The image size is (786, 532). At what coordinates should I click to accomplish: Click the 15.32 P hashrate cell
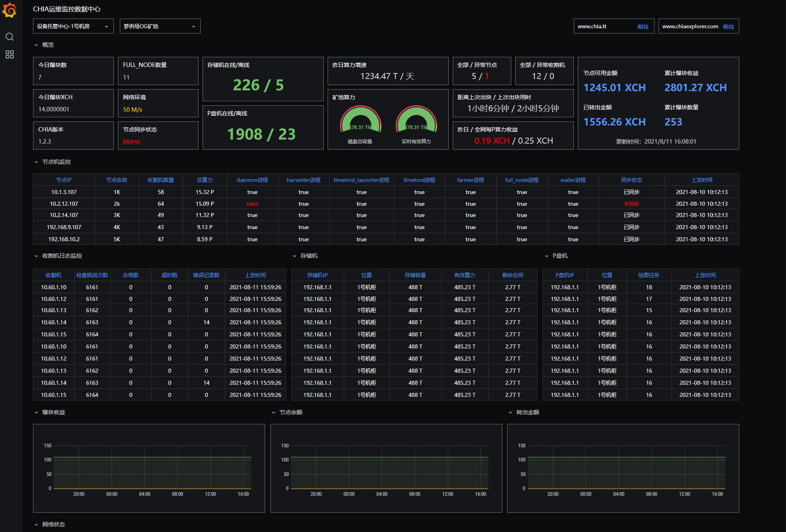pos(205,192)
